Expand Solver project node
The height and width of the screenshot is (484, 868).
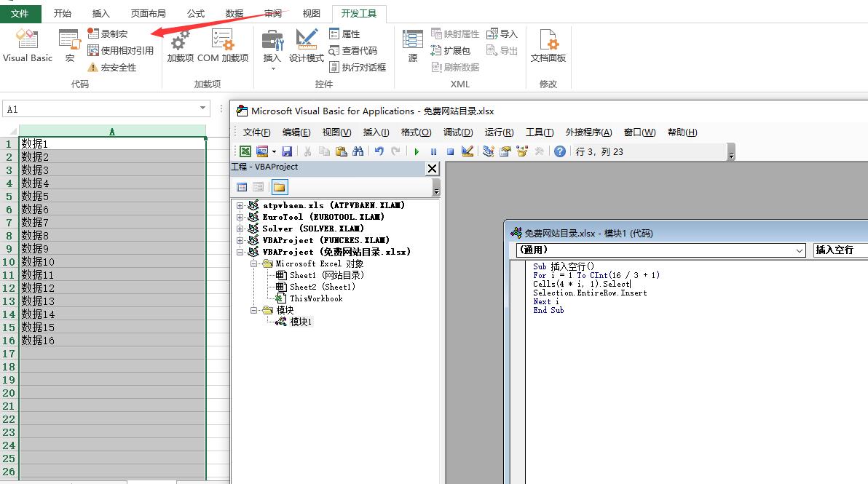click(x=240, y=229)
